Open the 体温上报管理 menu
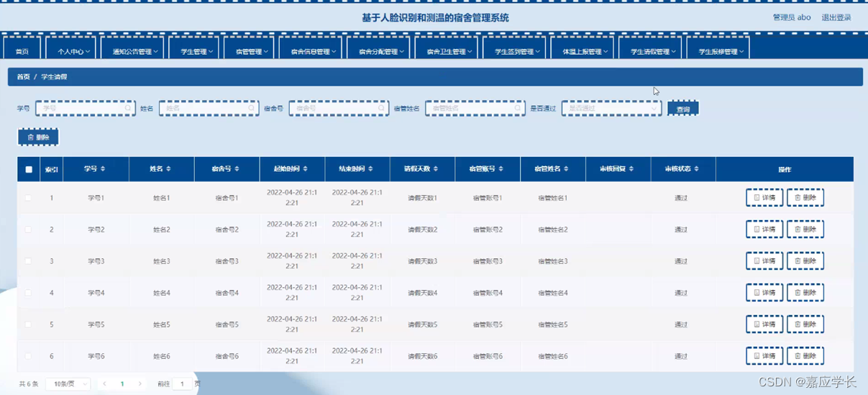The height and width of the screenshot is (395, 868). (x=583, y=50)
